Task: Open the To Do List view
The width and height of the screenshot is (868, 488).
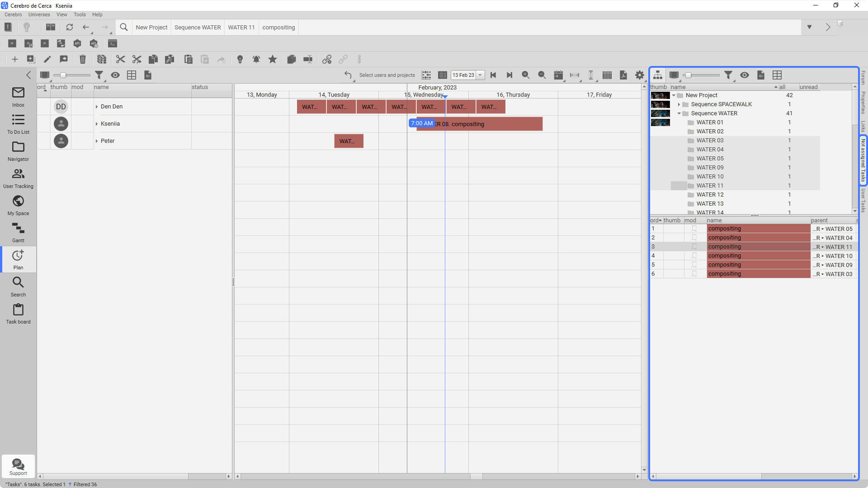Action: [x=18, y=124]
